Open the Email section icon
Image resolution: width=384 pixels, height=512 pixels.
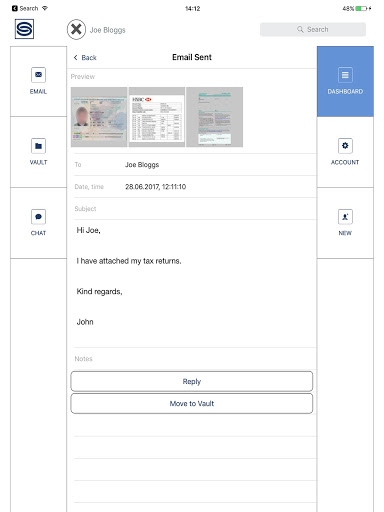38,75
